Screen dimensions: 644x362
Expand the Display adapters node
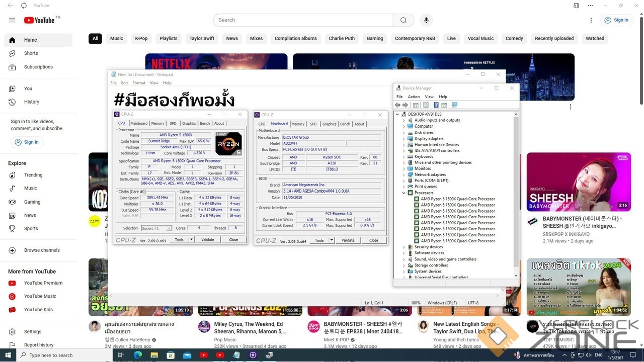pos(404,139)
